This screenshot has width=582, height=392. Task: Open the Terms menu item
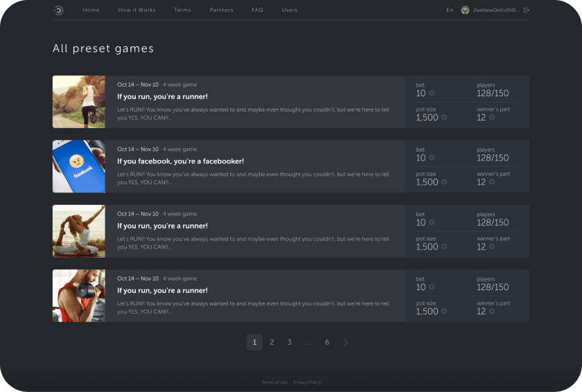[x=182, y=10]
